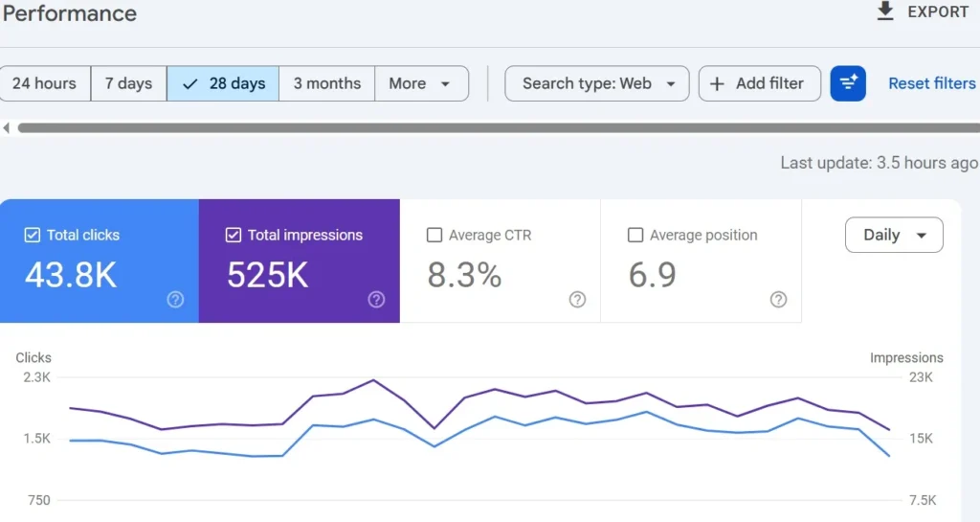Click the Reset filters link
Image resolution: width=980 pixels, height=522 pixels.
coord(931,83)
